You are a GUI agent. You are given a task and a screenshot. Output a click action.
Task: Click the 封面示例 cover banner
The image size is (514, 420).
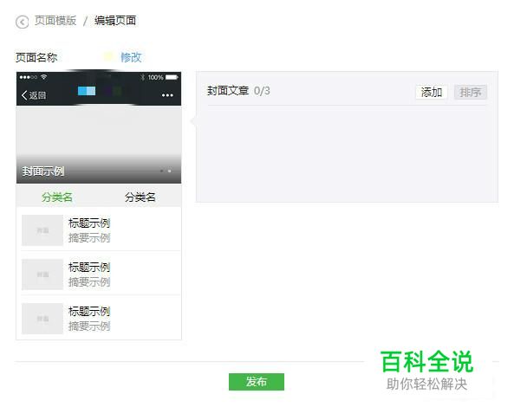(99, 145)
